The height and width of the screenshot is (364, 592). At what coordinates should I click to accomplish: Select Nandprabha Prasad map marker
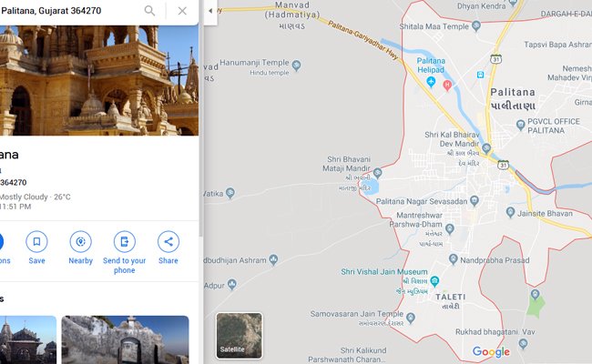(454, 258)
